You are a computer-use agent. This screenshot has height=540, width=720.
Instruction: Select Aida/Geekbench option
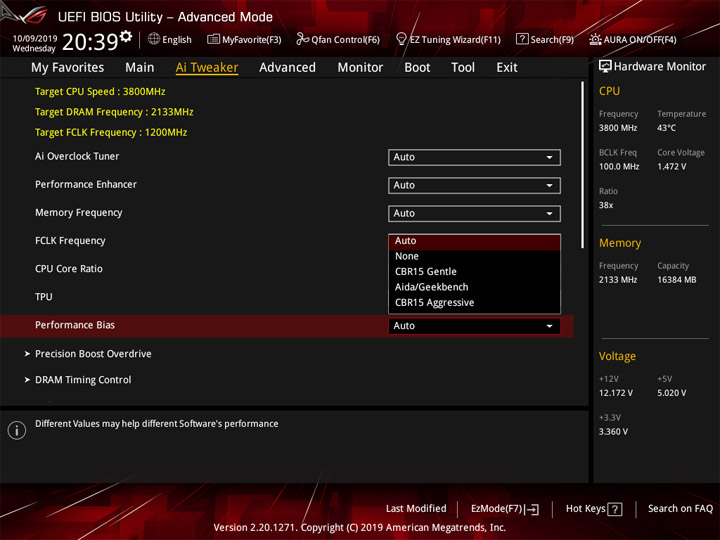tap(474, 287)
